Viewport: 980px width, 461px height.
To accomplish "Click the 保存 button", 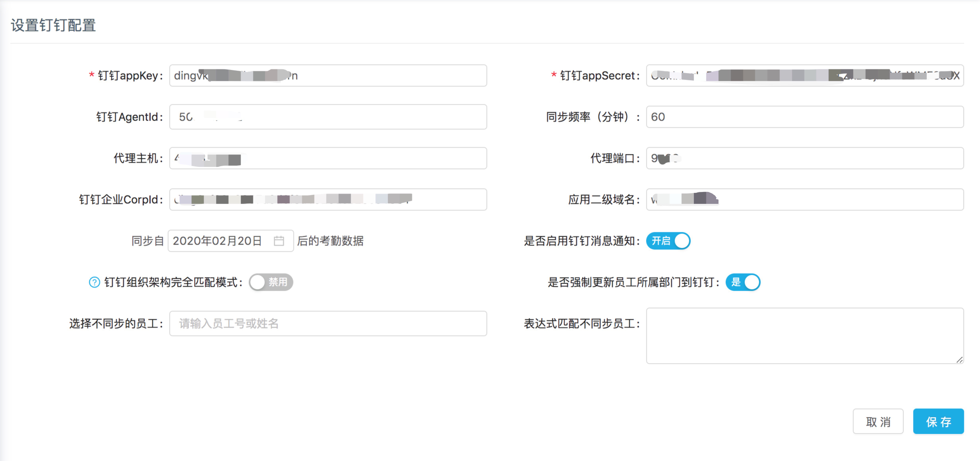I will pos(938,421).
